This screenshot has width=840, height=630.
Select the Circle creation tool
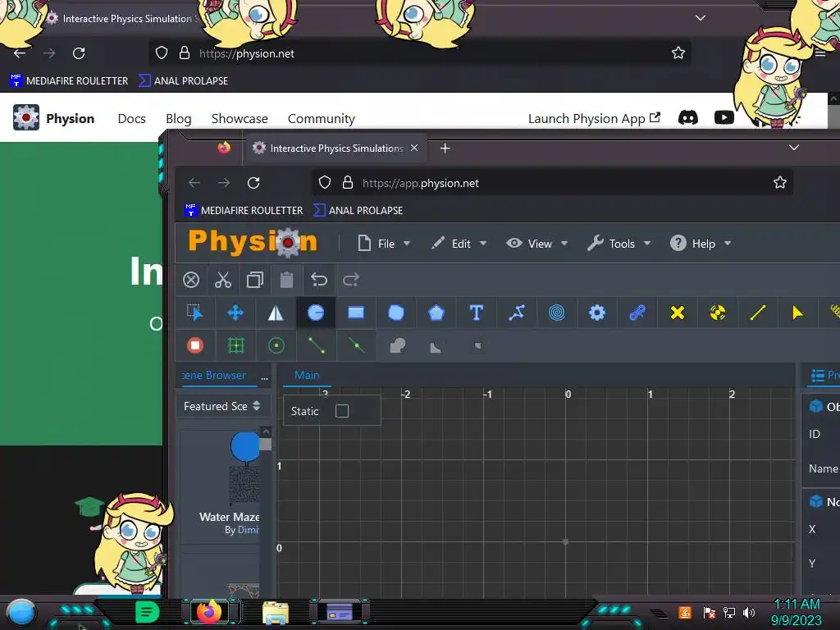pyautogui.click(x=316, y=313)
